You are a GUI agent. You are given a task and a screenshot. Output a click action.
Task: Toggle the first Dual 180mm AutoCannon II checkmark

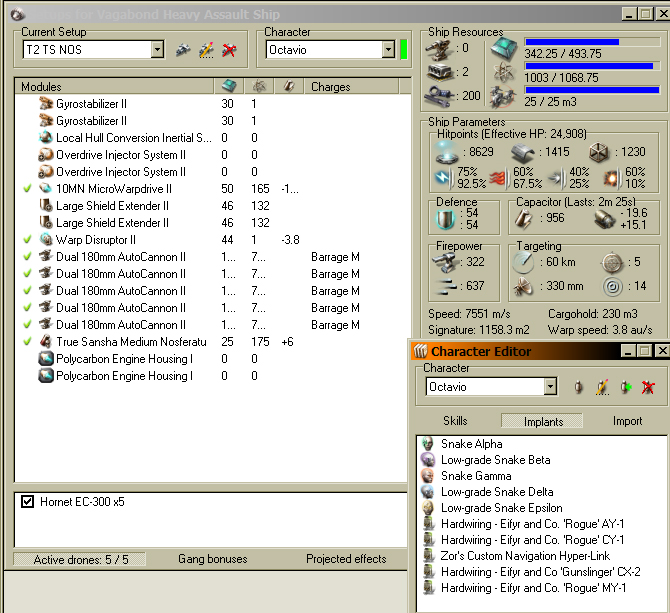(27, 257)
